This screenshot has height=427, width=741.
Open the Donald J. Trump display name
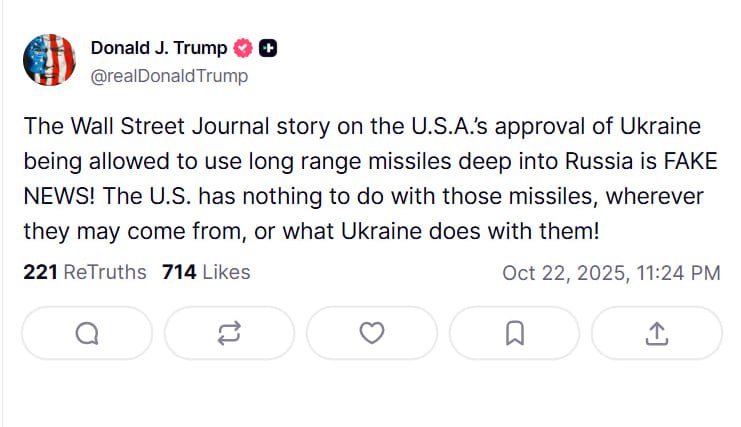point(159,48)
